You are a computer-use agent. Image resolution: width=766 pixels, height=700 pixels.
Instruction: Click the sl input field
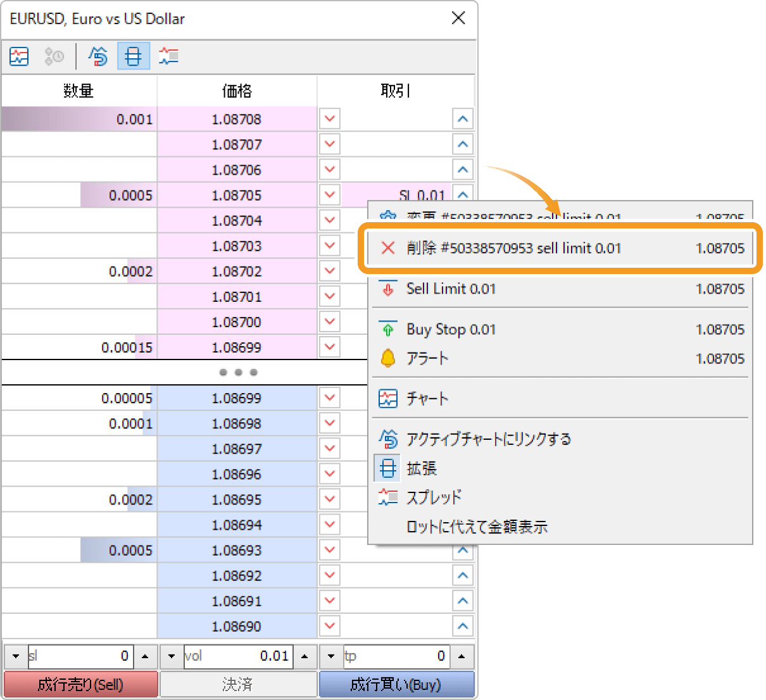pyautogui.click(x=80, y=656)
